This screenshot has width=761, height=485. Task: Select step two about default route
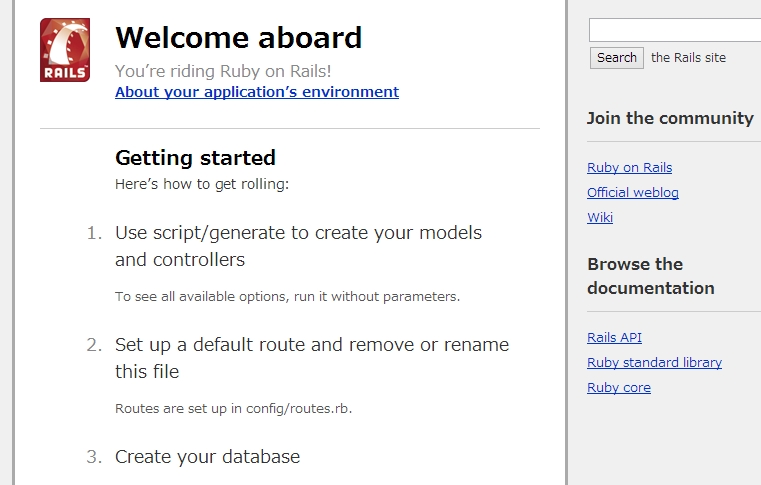point(312,358)
